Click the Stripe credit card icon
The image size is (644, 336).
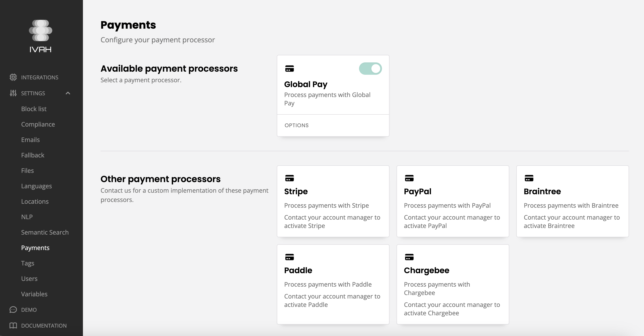[290, 178]
